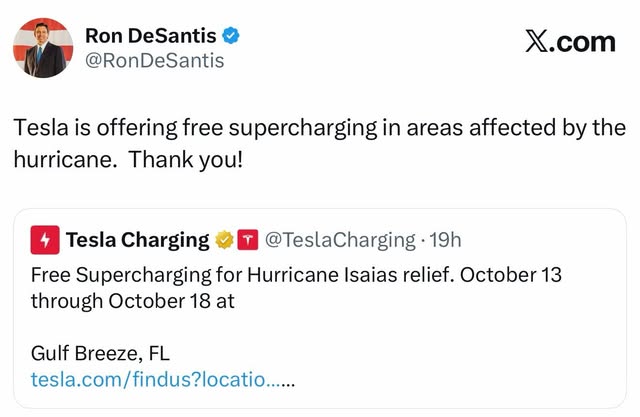Click the Ron DeSantis display name

click(x=151, y=35)
